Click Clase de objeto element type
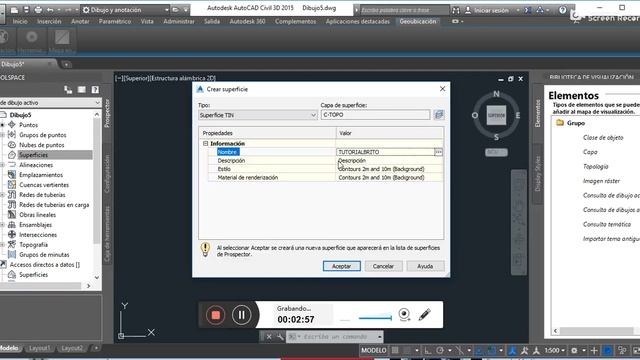Viewport: 640px width, 360px height. [603, 138]
